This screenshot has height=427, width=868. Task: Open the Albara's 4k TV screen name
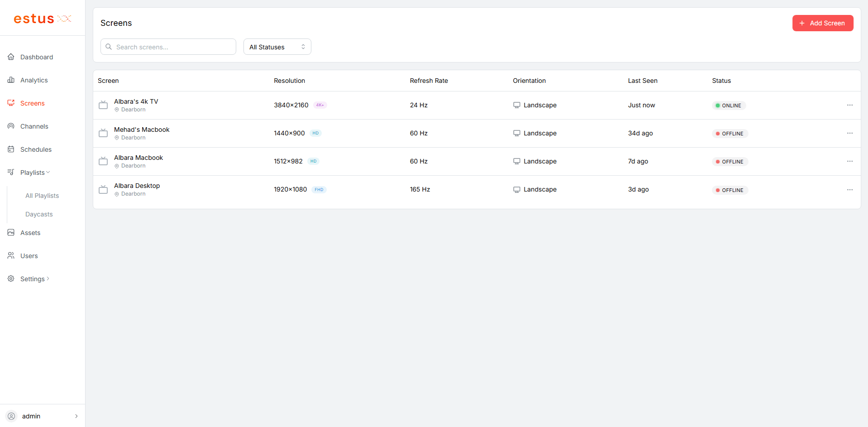[x=136, y=101]
